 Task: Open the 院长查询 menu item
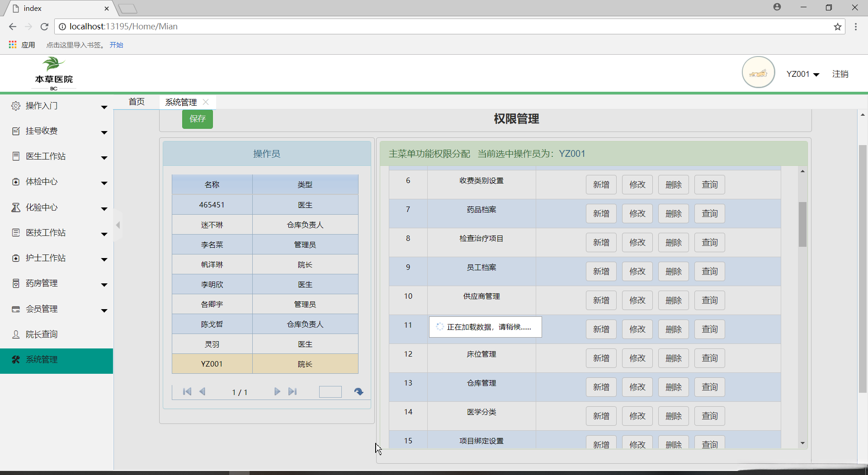coord(57,334)
